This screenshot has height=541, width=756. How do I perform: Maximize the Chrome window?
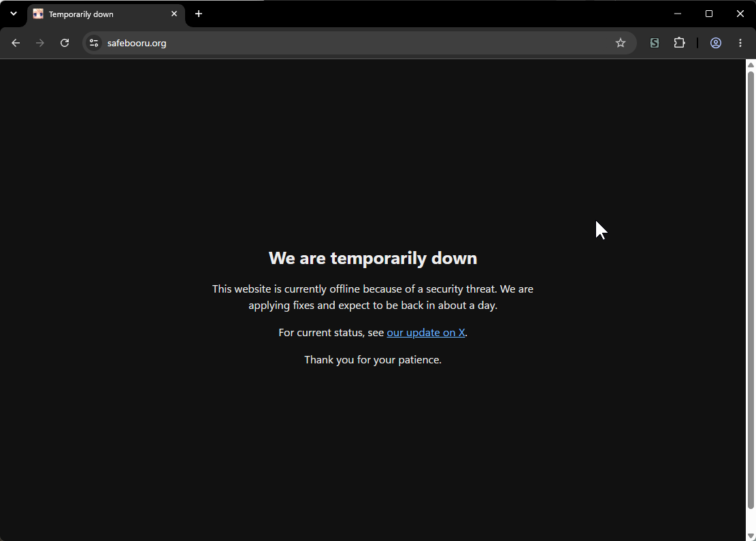click(709, 14)
